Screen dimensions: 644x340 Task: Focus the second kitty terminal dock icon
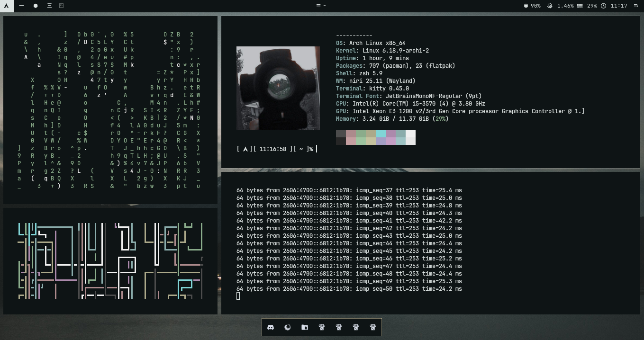pos(339,327)
